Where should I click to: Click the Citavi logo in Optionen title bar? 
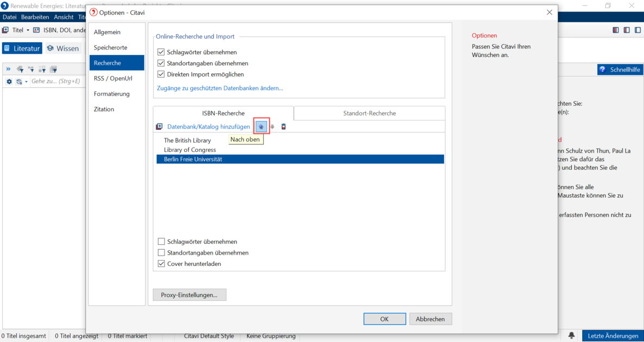coord(93,12)
